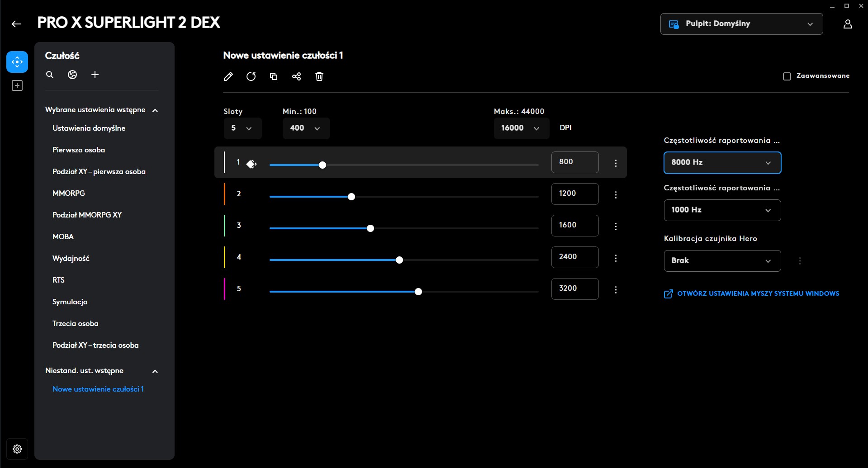Image resolution: width=868 pixels, height=468 pixels.
Task: Open user account profile icon
Action: (x=848, y=24)
